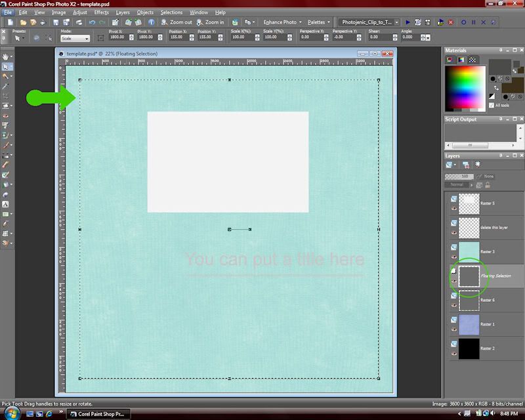
Task: Switch to Swatches tab in Materials palette
Action: click(x=472, y=60)
